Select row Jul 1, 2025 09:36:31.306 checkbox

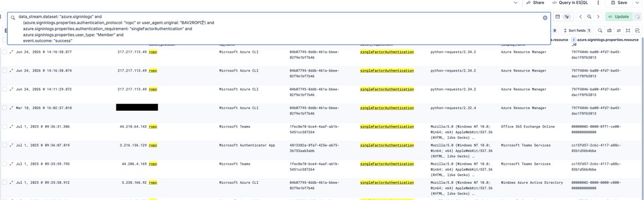pyautogui.click(x=4, y=126)
